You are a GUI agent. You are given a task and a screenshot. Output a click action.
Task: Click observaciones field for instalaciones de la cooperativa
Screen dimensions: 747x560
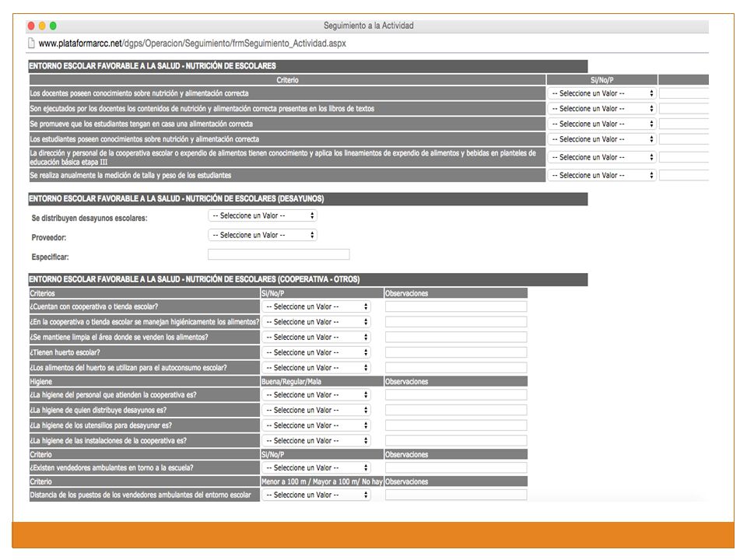pyautogui.click(x=456, y=440)
